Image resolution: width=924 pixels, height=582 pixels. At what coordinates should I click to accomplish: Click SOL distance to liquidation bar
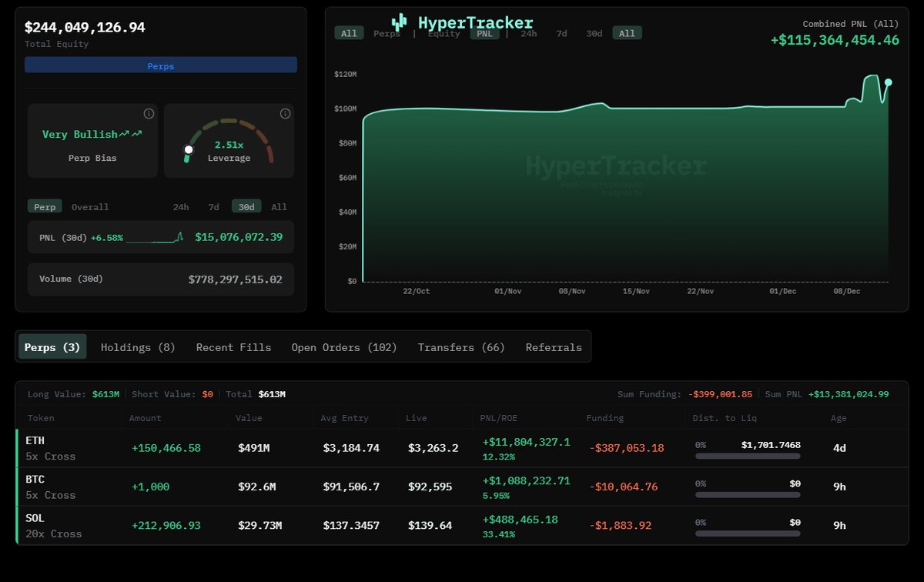pos(748,533)
